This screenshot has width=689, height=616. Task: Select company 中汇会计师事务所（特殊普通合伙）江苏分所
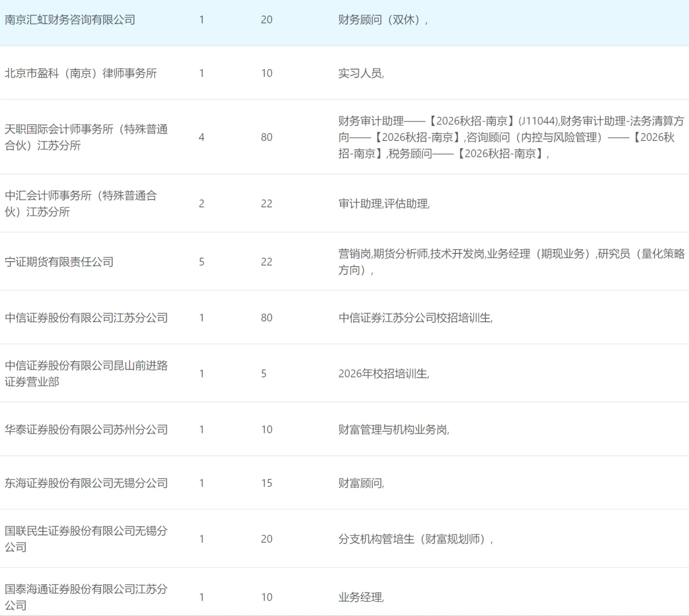point(80,204)
